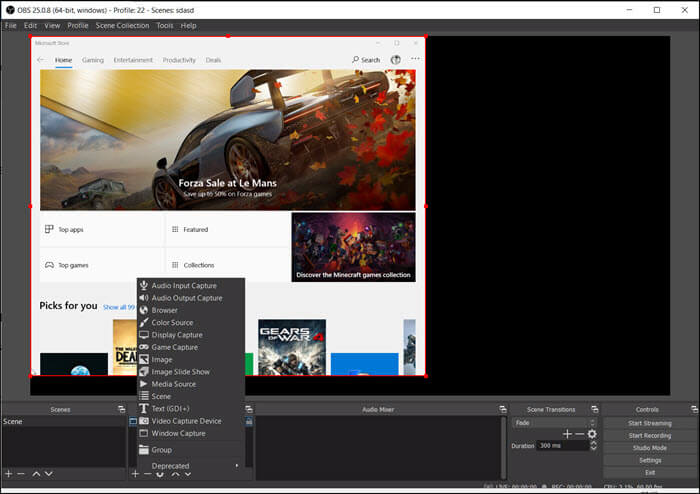The height and width of the screenshot is (494, 700).
Task: Click the source properties gear icon
Action: pos(160,473)
